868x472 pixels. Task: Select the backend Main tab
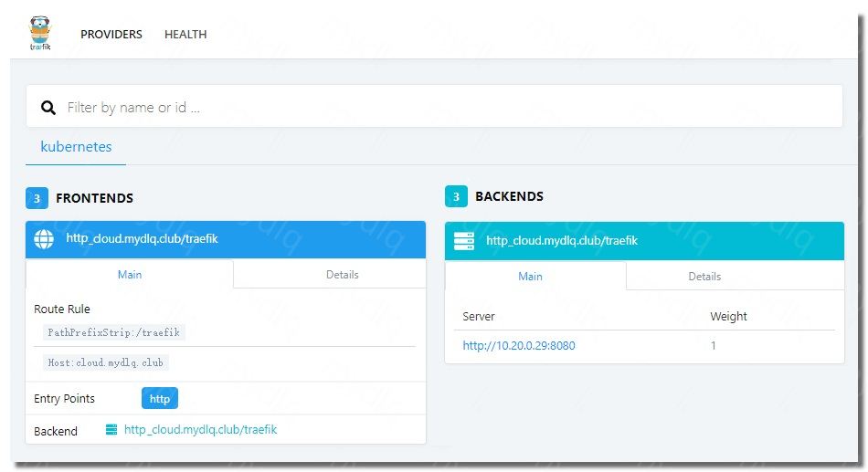click(x=530, y=276)
